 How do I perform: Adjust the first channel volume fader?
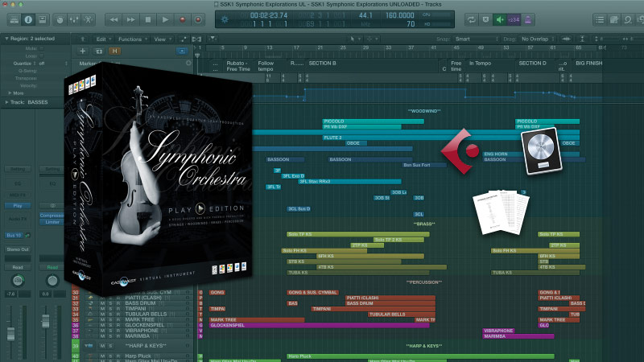click(x=11, y=333)
